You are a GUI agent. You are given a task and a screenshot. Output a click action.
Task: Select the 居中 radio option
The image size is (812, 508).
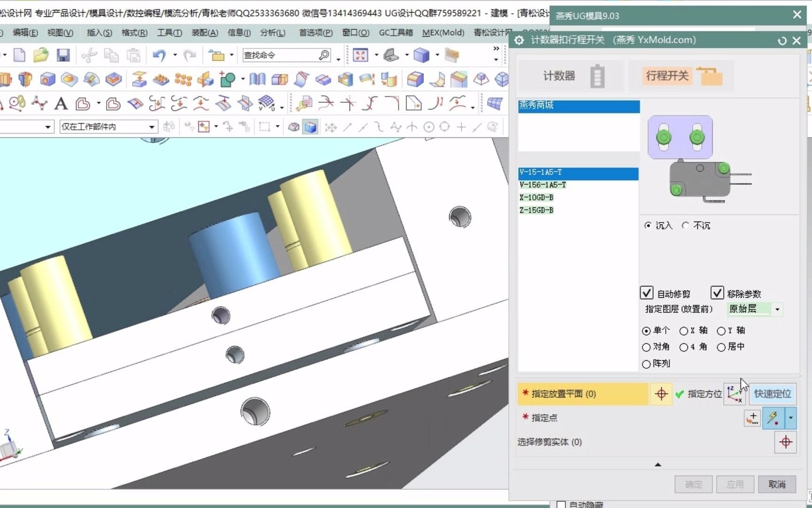[x=721, y=347]
